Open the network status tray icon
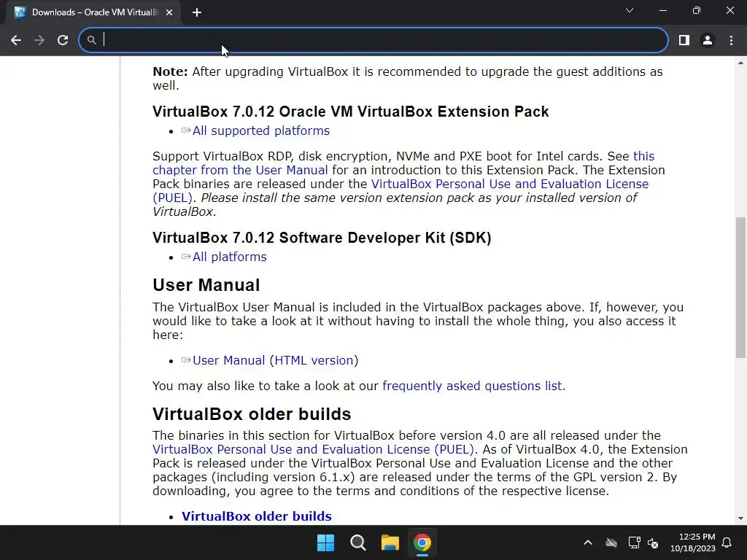747x560 pixels. pos(634,542)
